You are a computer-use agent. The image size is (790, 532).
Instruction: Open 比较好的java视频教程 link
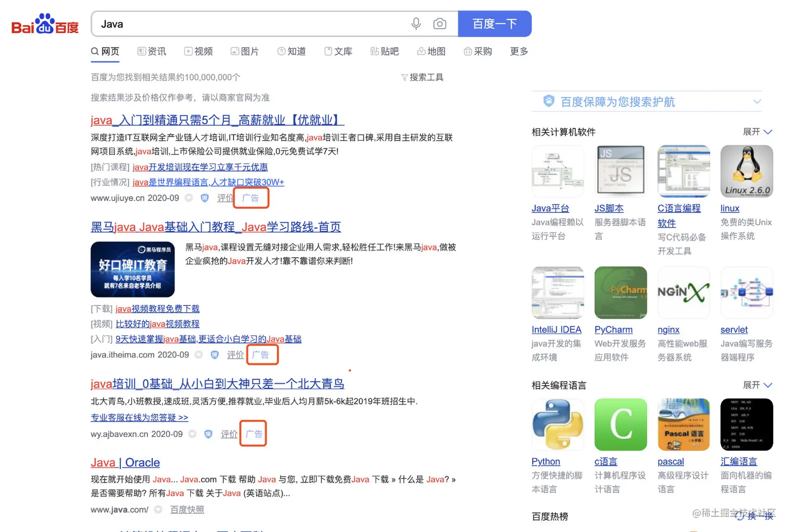[x=157, y=324]
